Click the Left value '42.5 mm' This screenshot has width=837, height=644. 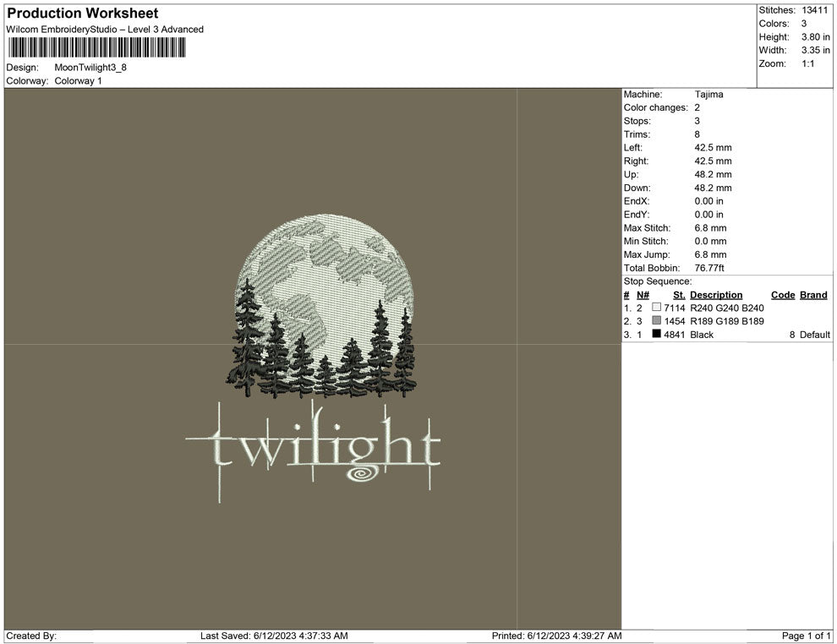[714, 147]
